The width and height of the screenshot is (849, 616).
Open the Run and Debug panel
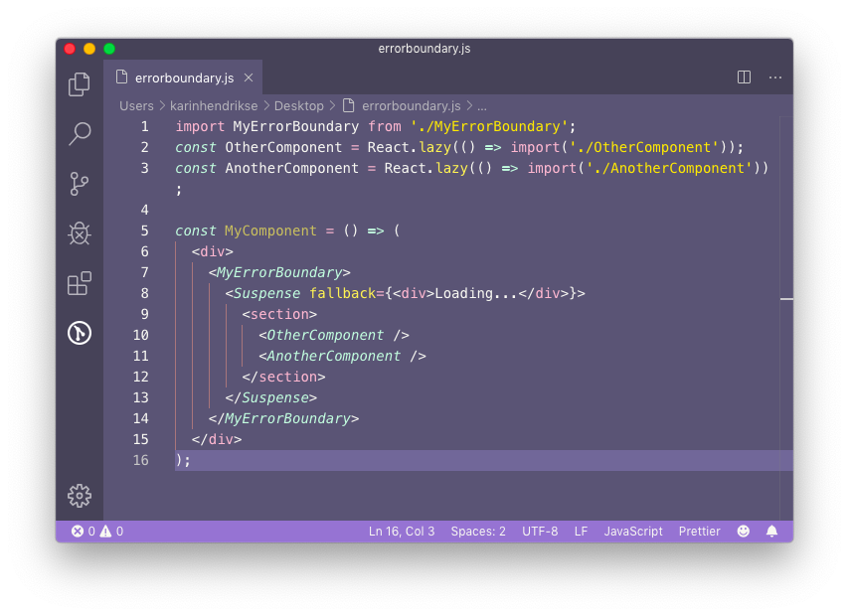coord(79,233)
